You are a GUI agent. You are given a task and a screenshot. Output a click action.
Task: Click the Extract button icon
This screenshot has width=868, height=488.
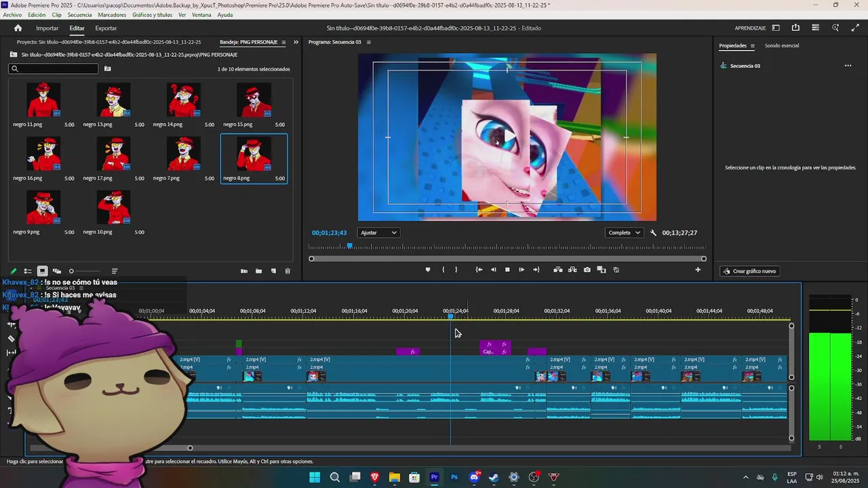[x=572, y=270]
